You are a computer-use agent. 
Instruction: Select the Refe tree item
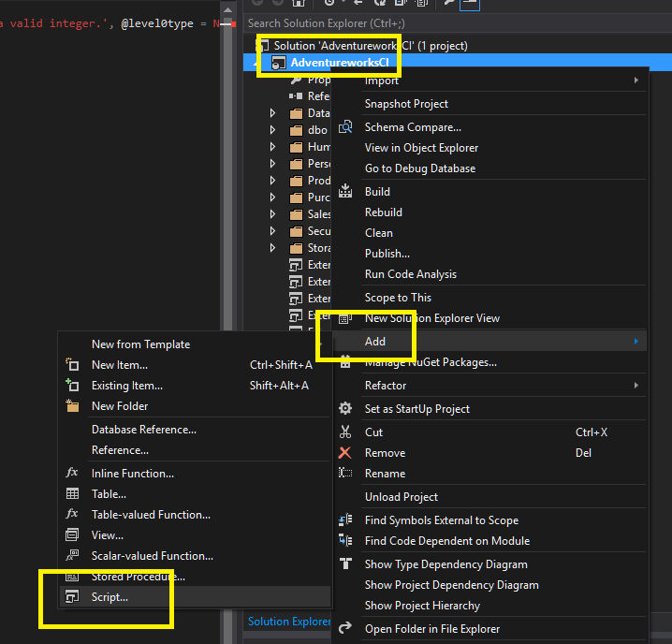click(310, 96)
